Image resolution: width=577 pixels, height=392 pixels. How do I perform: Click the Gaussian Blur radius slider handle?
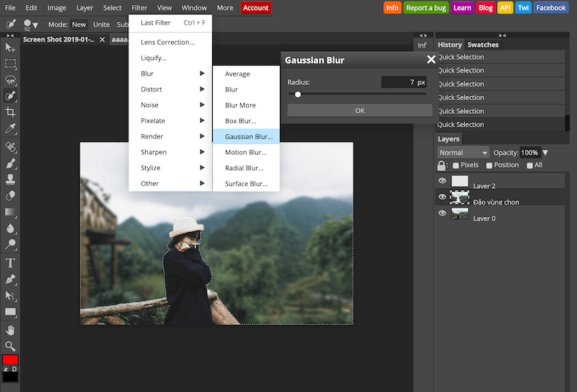pos(298,94)
